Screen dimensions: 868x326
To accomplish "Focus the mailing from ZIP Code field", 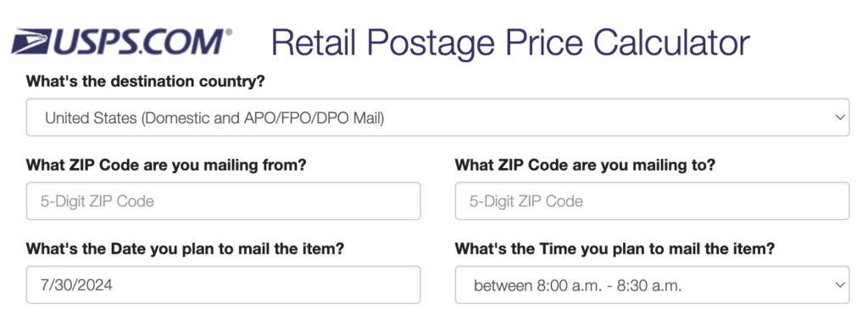I will coord(223,200).
